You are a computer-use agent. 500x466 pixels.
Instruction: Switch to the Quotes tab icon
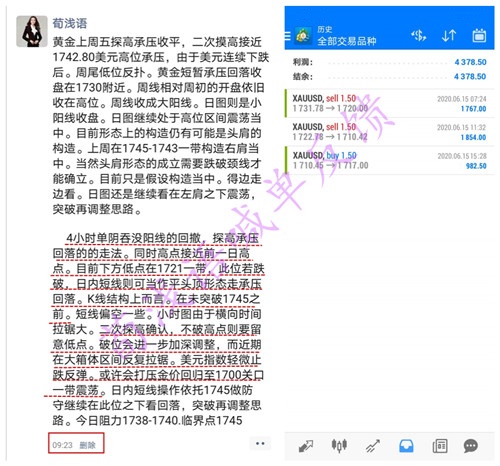coord(306,446)
